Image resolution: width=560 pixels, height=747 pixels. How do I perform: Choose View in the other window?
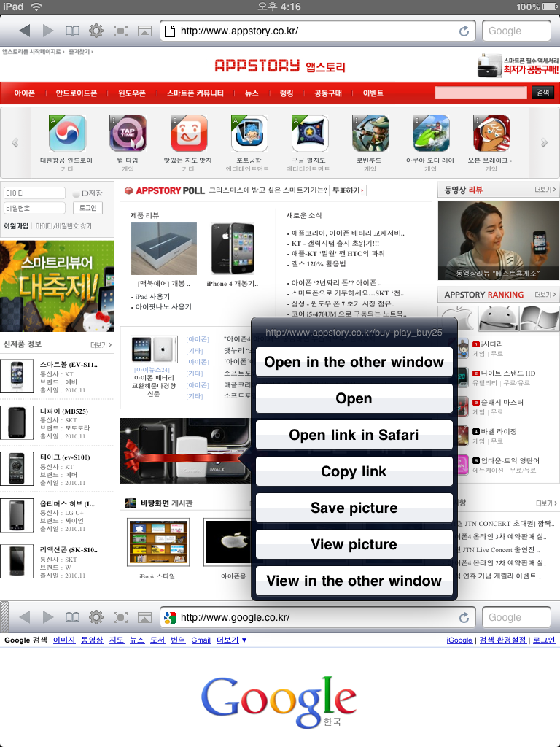pos(354,581)
